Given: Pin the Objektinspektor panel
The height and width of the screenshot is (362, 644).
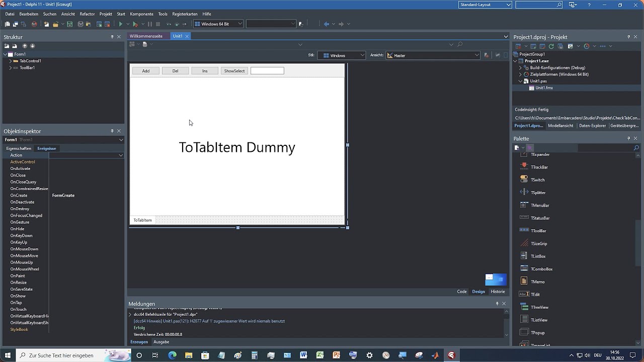Looking at the screenshot, I should (x=112, y=131).
